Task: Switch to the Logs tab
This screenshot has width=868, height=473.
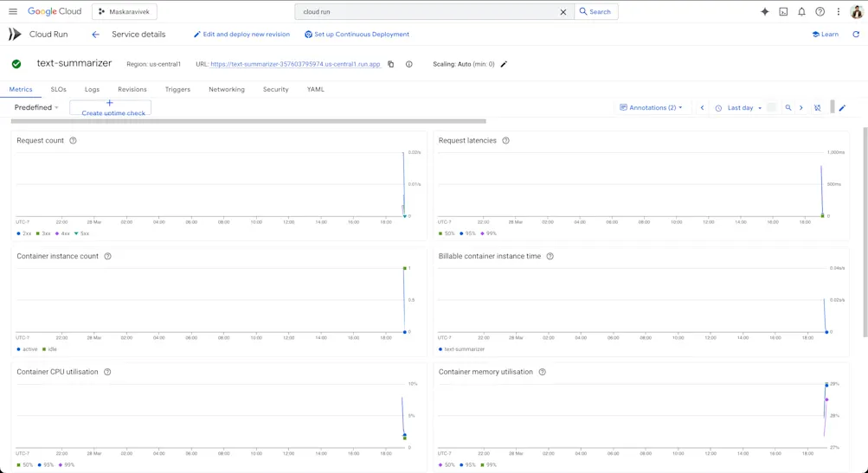Action: point(92,89)
